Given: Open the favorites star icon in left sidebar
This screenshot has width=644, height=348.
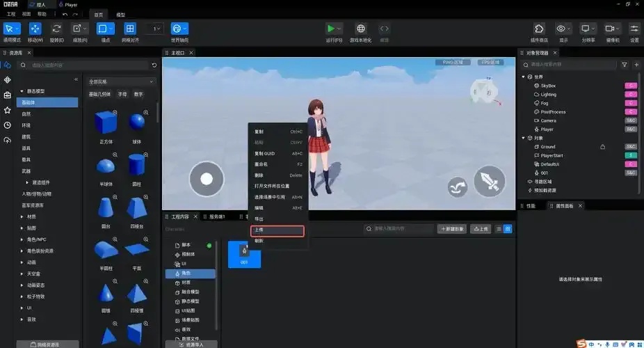Looking at the screenshot, I should [x=8, y=110].
